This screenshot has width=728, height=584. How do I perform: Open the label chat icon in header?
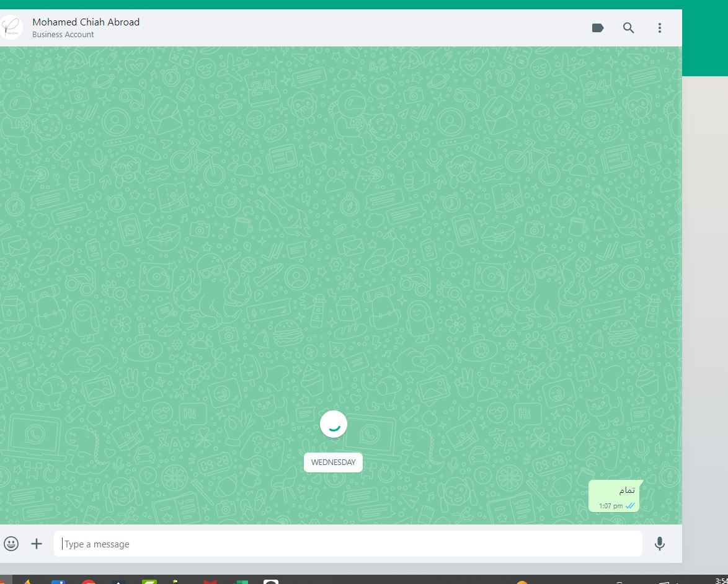click(x=598, y=28)
